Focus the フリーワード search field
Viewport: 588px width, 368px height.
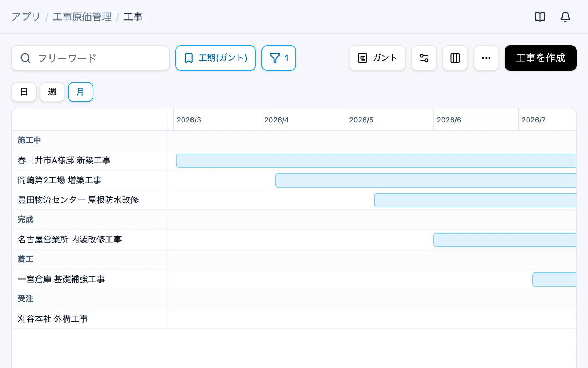(x=90, y=58)
